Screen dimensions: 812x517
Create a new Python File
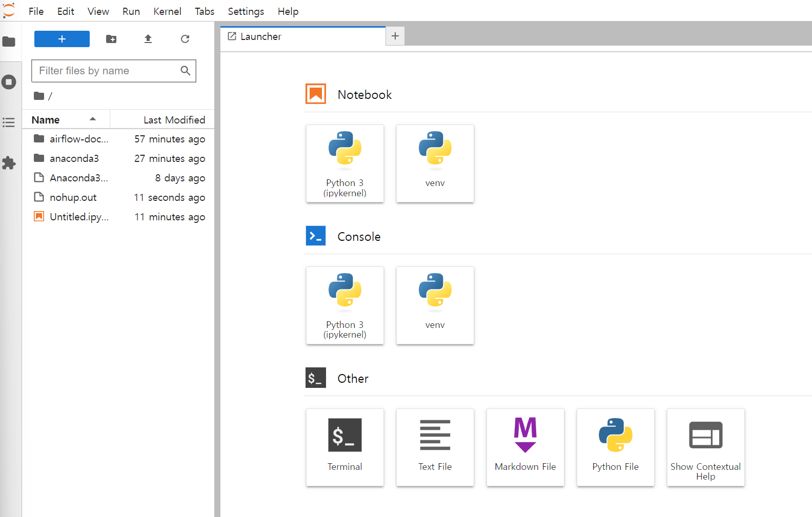616,447
